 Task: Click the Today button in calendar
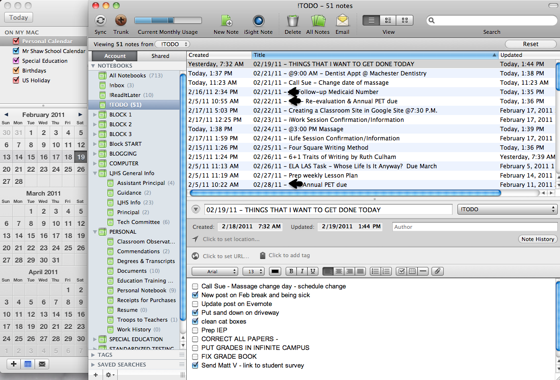pos(19,17)
